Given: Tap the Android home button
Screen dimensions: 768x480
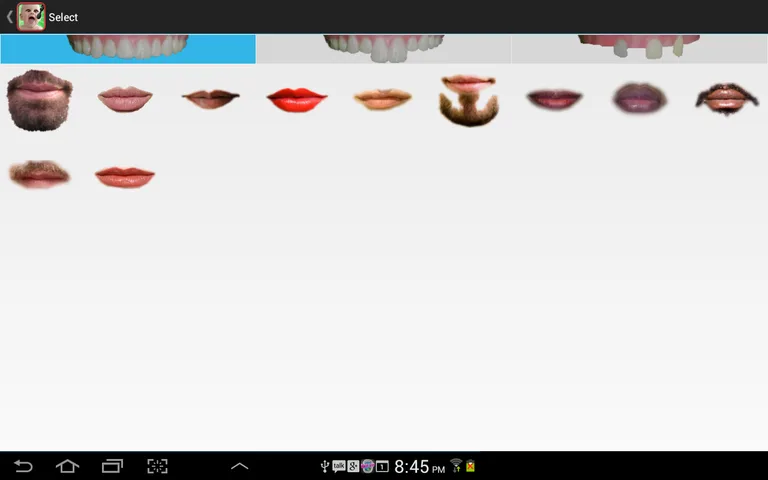Looking at the screenshot, I should pyautogui.click(x=68, y=466).
